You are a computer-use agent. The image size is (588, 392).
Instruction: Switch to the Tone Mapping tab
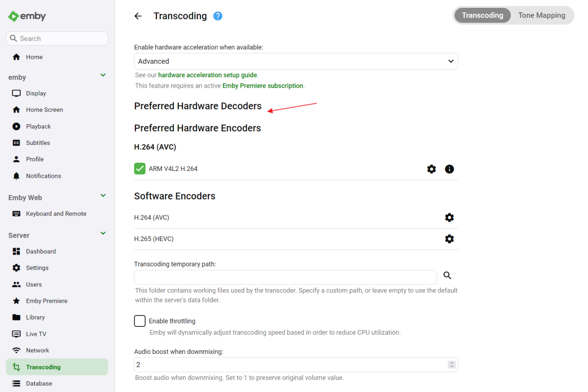pyautogui.click(x=541, y=15)
